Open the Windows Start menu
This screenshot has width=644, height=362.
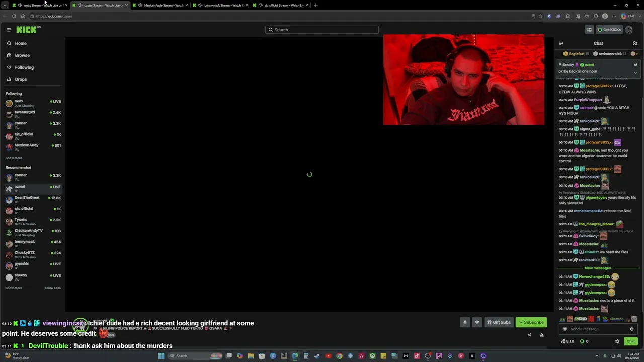click(161, 356)
